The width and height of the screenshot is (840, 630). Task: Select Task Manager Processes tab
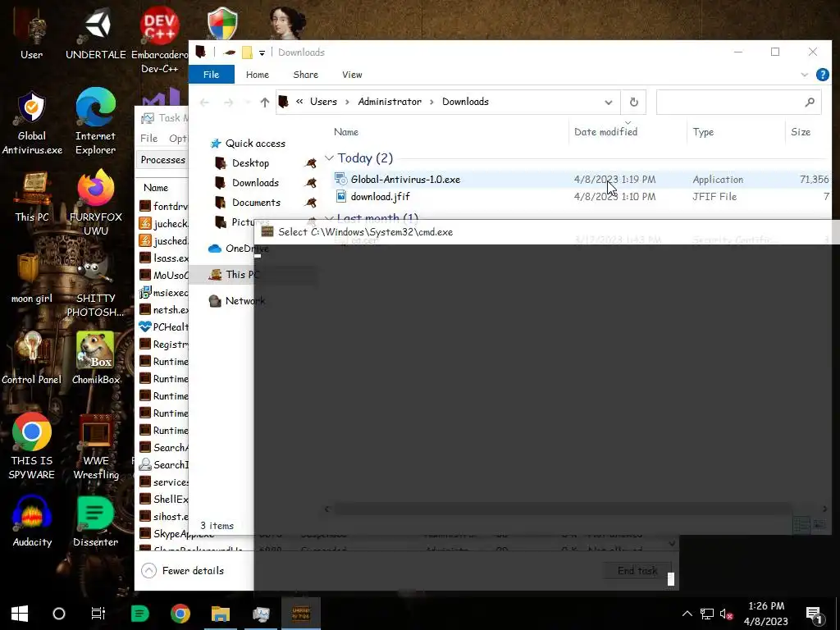click(163, 160)
